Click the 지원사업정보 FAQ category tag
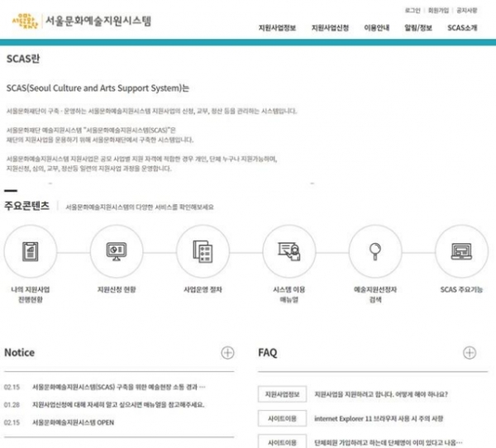This screenshot has height=448, width=496. [x=282, y=394]
